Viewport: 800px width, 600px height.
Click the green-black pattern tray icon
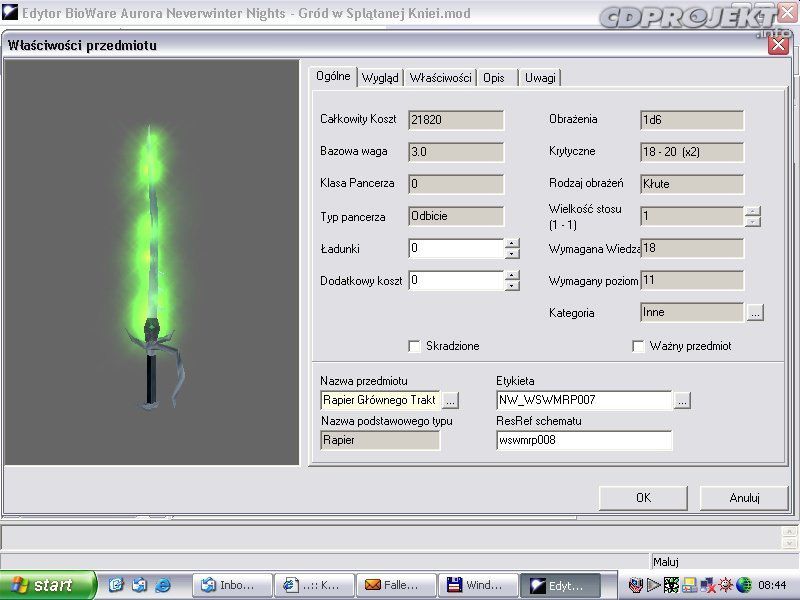click(671, 585)
